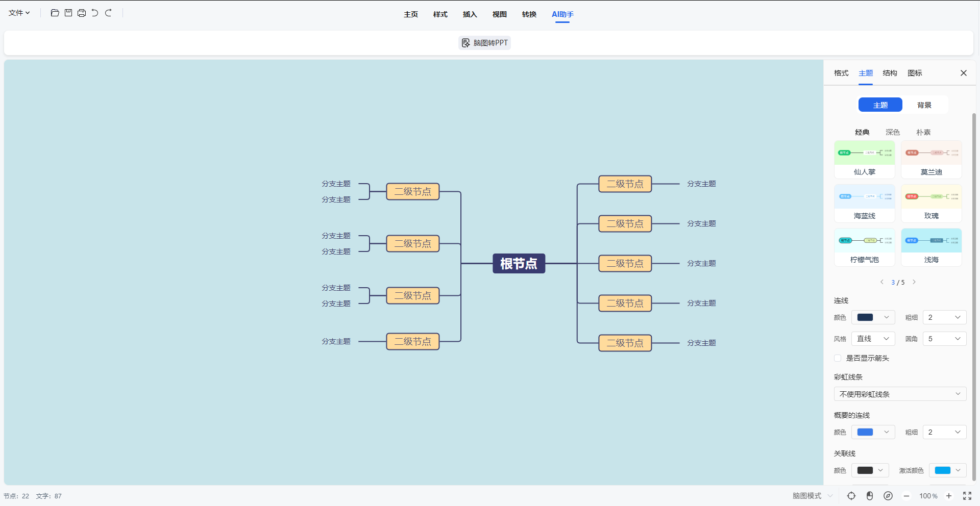The width and height of the screenshot is (980, 506).
Task: Open the 概要的连线 color swatch
Action: pyautogui.click(x=873, y=432)
